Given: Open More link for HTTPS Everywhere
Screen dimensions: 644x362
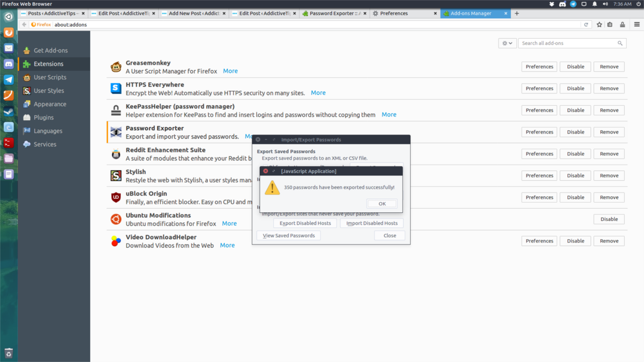Looking at the screenshot, I should pos(318,93).
